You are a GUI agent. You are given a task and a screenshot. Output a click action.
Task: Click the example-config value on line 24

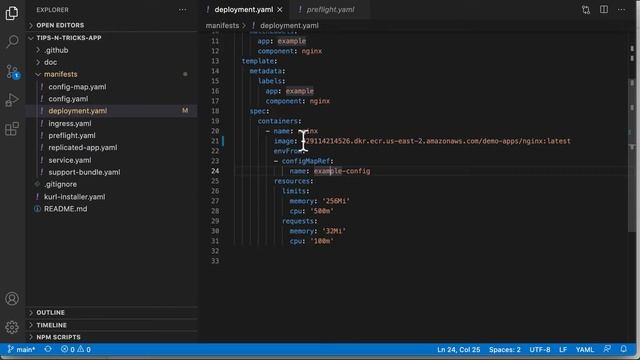click(x=342, y=171)
